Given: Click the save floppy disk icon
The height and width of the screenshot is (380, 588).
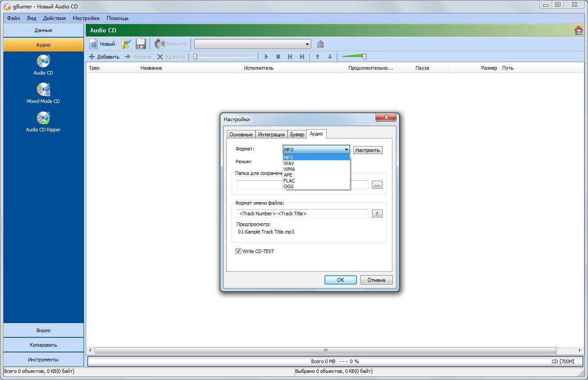Looking at the screenshot, I should (141, 44).
